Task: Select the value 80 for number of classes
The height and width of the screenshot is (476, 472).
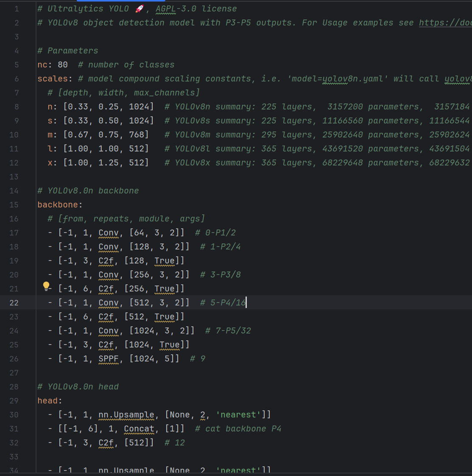Action: 62,64
